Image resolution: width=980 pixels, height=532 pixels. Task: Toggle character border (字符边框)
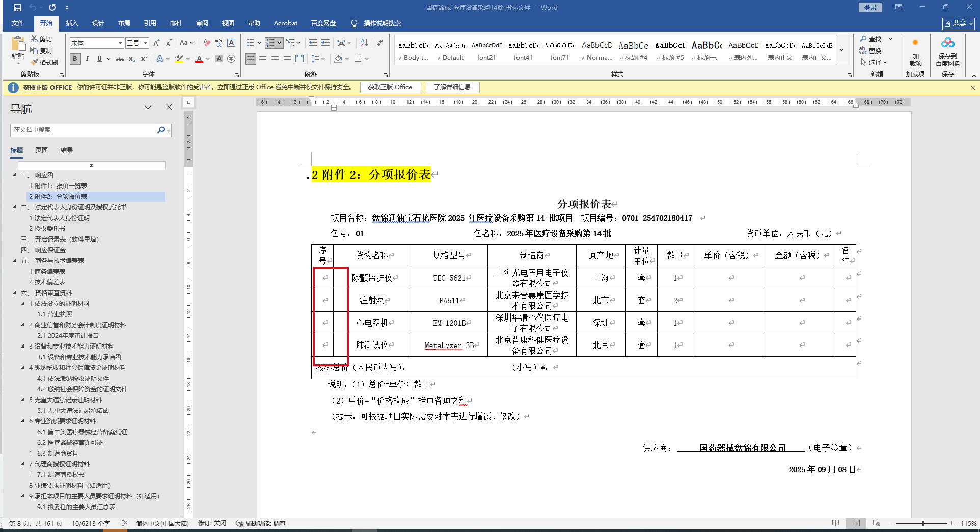(231, 43)
